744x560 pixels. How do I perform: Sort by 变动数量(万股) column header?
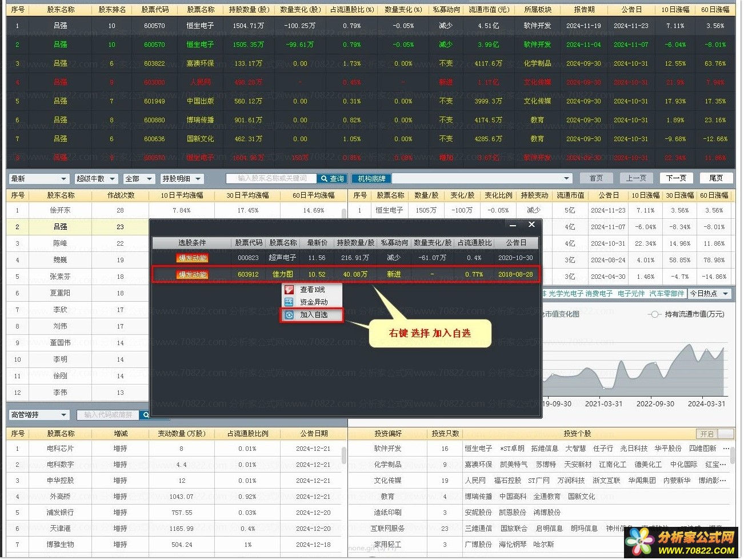coord(181,434)
